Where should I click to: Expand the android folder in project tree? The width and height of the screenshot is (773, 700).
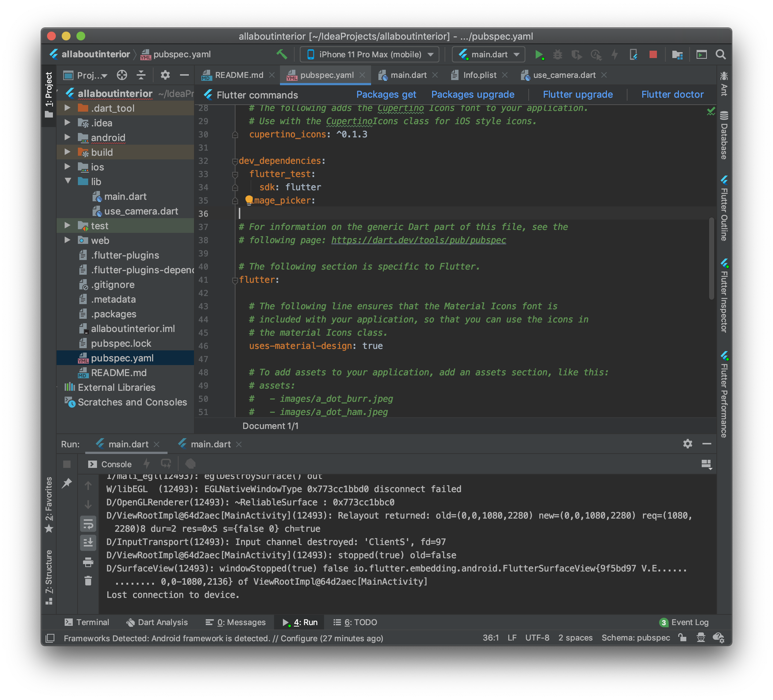(x=68, y=137)
